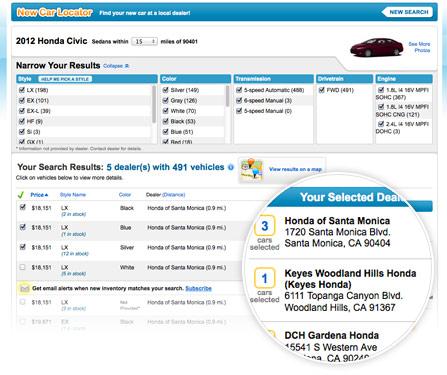Uncheck the Black LX $18,151 vehicle row
Screen dimensions: 447x375
22,207
